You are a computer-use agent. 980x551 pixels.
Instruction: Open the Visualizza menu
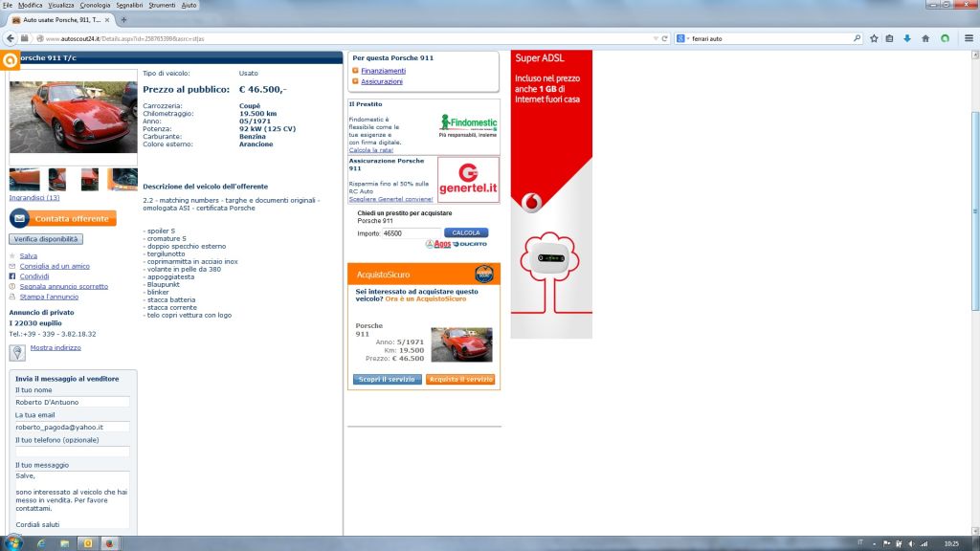click(60, 5)
